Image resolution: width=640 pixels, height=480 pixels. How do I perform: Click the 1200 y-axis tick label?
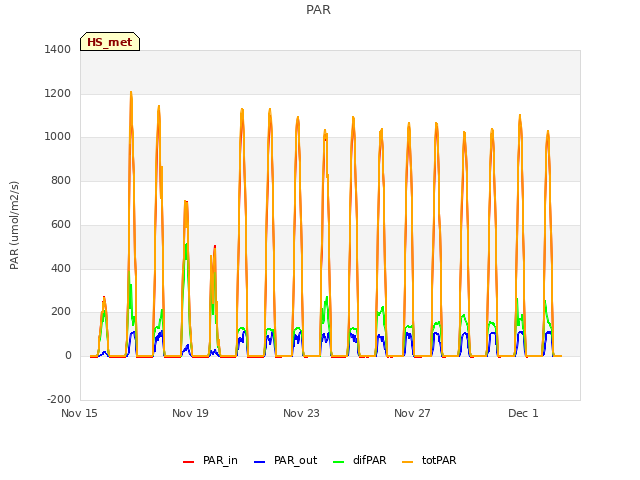pyautogui.click(x=58, y=93)
